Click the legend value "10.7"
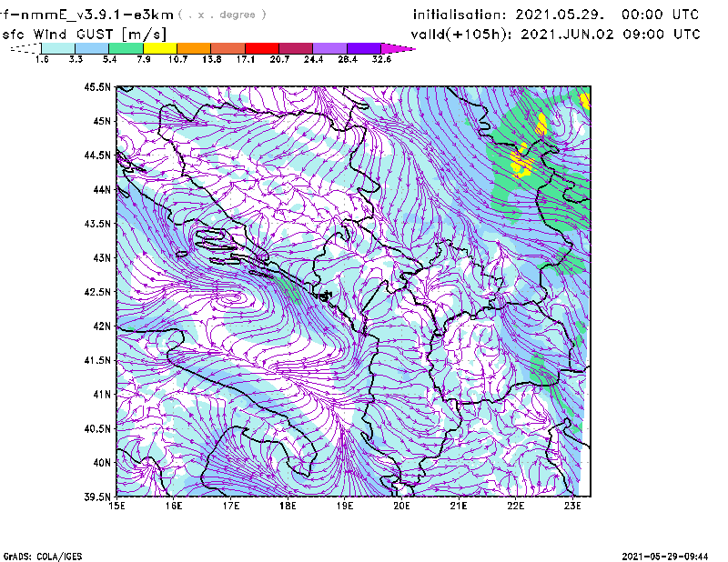The image size is (728, 562). 177,59
